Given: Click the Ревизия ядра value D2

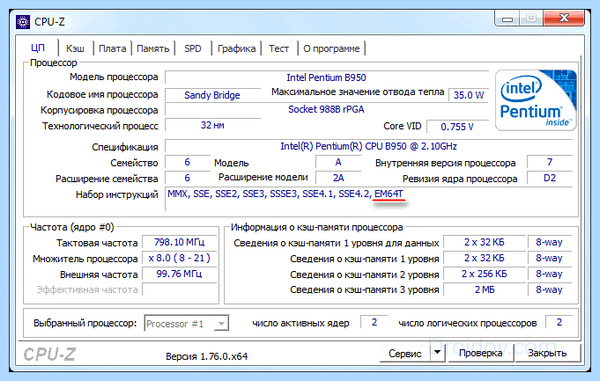Looking at the screenshot, I should [x=549, y=178].
